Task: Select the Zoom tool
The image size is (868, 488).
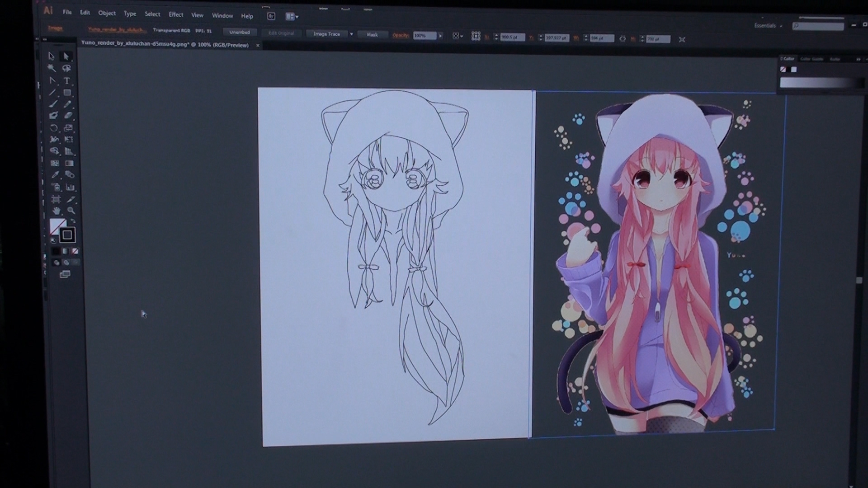Action: (x=71, y=211)
